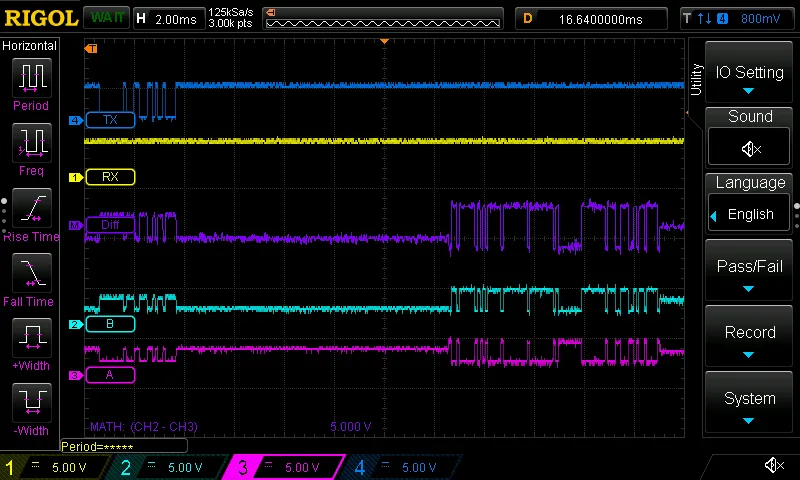Click the horizontal timebase 2.00ms readout
The width and height of the screenshot is (800, 480).
pyautogui.click(x=178, y=18)
